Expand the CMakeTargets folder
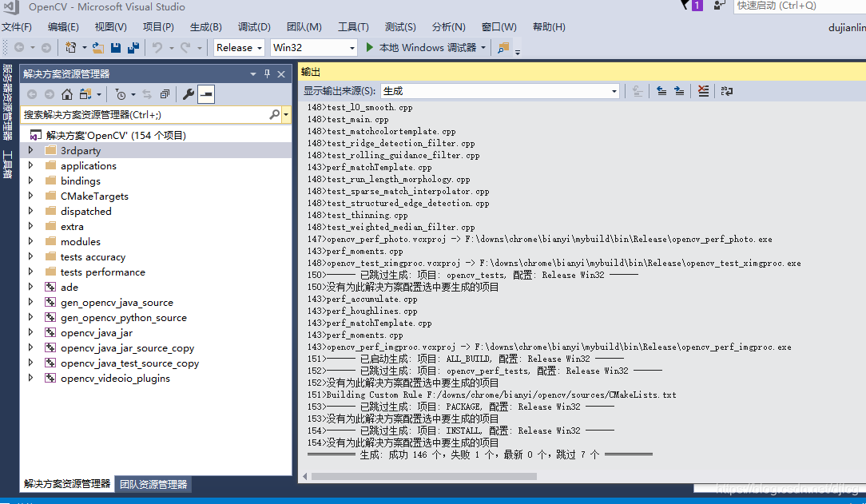 [x=31, y=196]
